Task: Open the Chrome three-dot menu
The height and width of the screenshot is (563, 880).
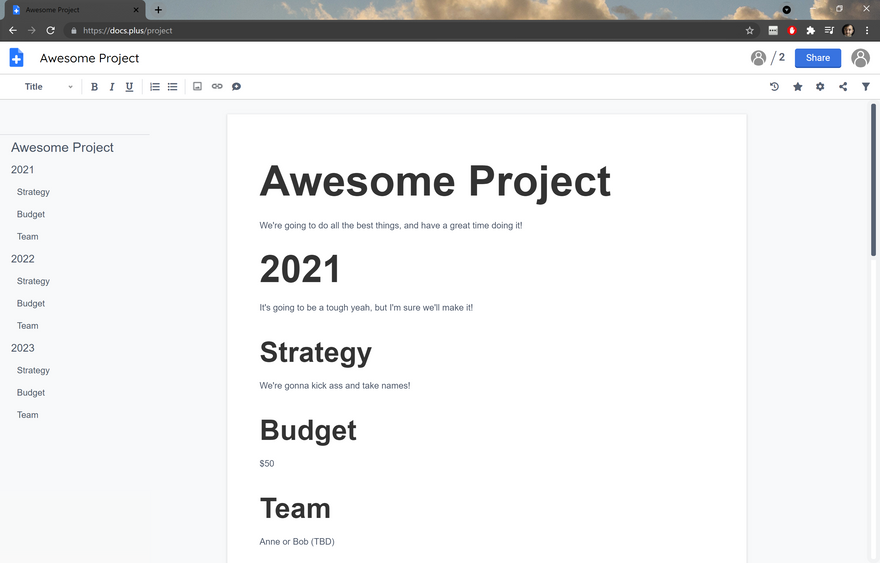Action: 866,31
